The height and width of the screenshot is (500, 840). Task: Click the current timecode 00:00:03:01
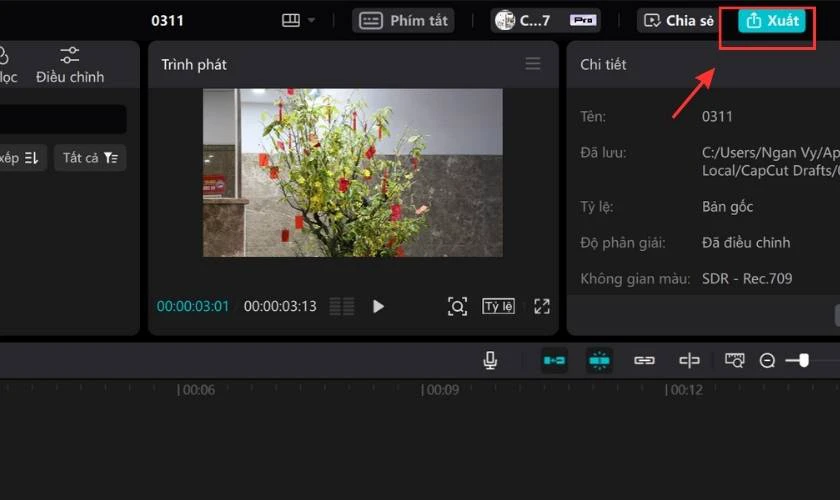[x=193, y=306]
